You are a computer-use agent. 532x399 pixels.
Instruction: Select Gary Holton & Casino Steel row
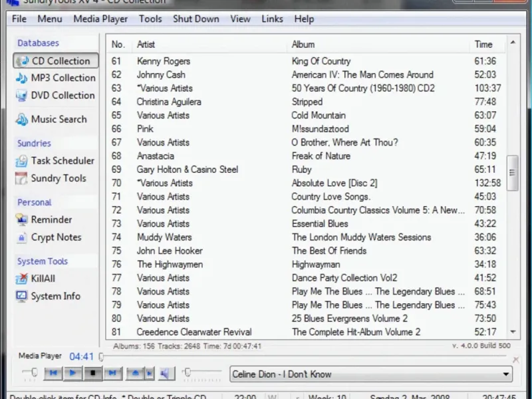click(306, 170)
